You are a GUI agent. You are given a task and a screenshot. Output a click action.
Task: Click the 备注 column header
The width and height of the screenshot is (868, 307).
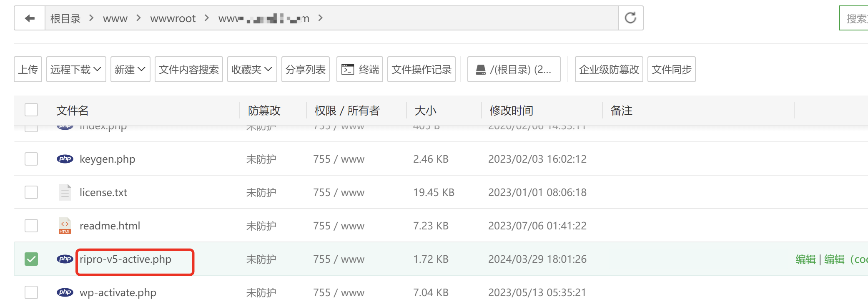[x=621, y=111]
